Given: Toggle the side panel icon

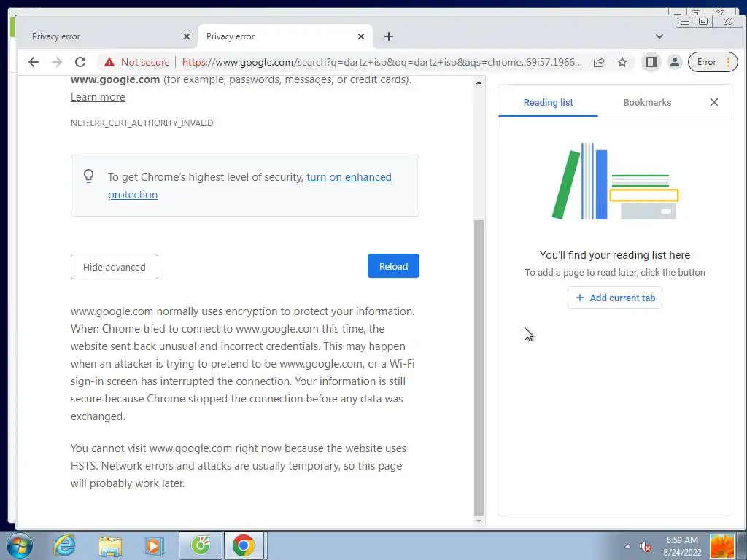Looking at the screenshot, I should coord(651,62).
